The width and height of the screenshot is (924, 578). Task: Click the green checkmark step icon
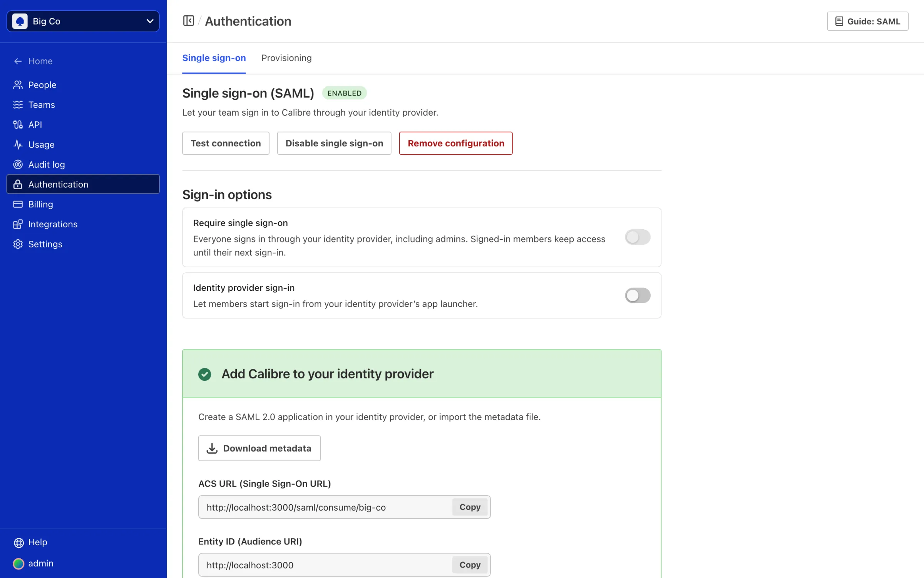(x=204, y=374)
